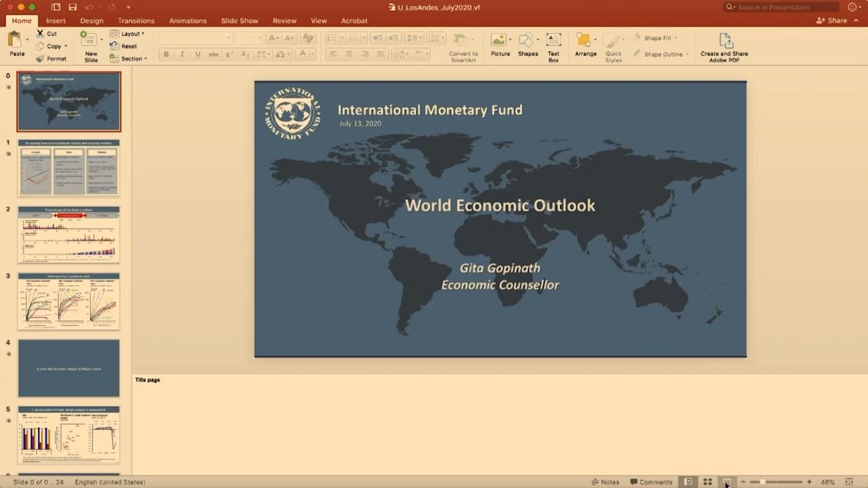Open the View tab

tap(318, 21)
